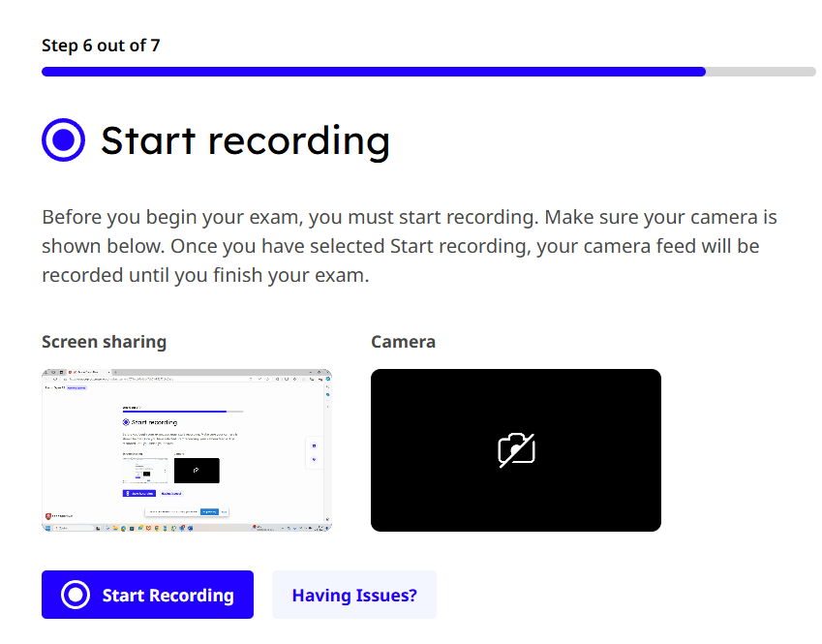This screenshot has width=822, height=644.
Task: Click the Screen sharing section label
Action: click(x=104, y=342)
